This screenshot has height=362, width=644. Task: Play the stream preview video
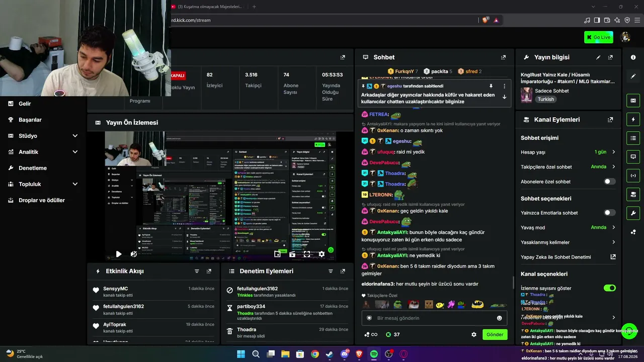[x=119, y=254]
